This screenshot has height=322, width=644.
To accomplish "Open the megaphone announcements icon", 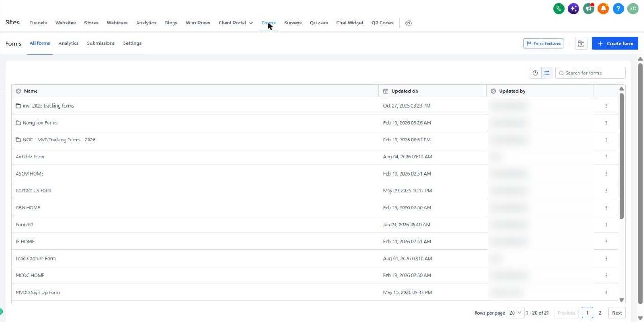I will [x=588, y=8].
